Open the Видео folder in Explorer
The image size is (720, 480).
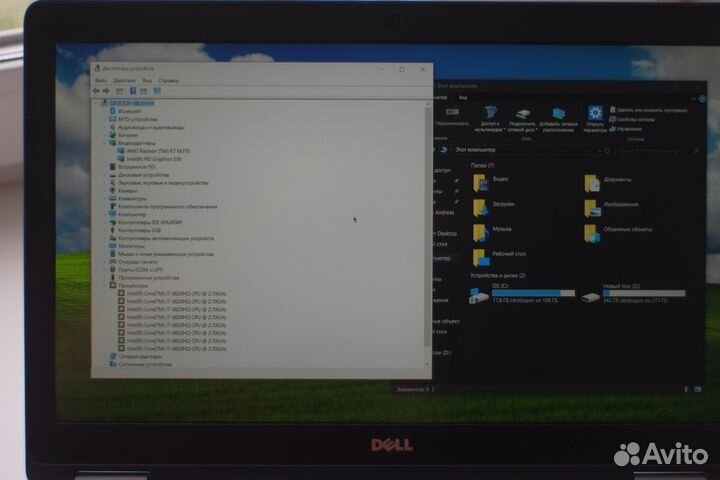click(491, 182)
